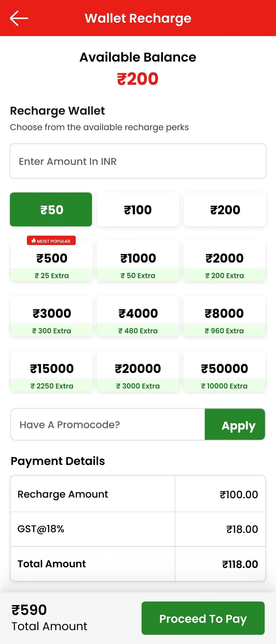This screenshot has height=644, width=276.
Task: Click the Have A Promocode field
Action: point(108,424)
